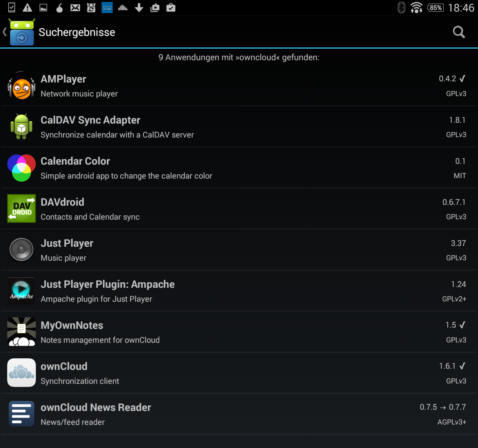Tap 'Ampache plugin for Just Player' description
Image resolution: width=478 pixels, height=448 pixels.
click(x=96, y=299)
